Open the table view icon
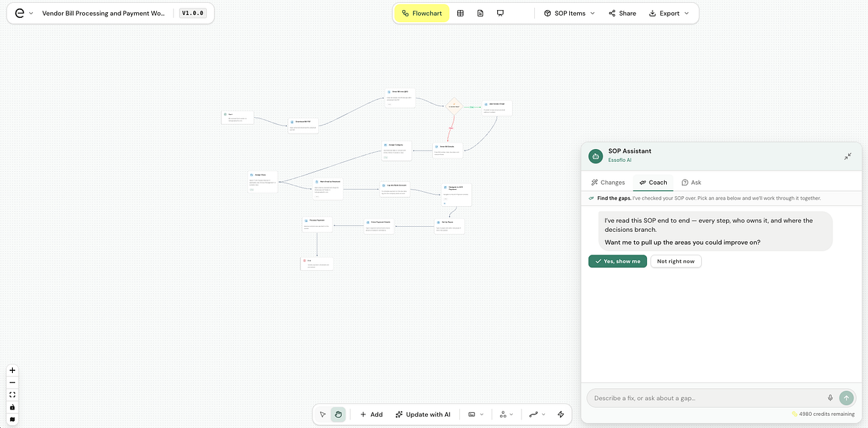Viewport: 868px width, 428px height. point(460,13)
